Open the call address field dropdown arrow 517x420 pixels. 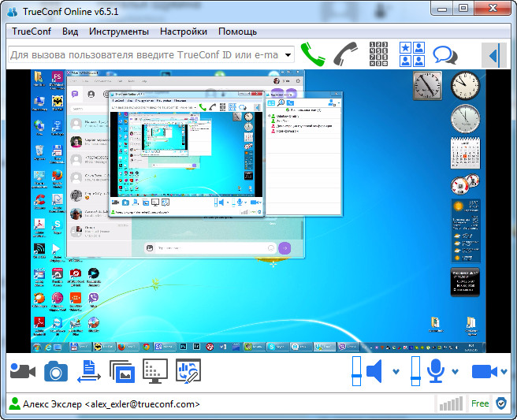click(288, 55)
